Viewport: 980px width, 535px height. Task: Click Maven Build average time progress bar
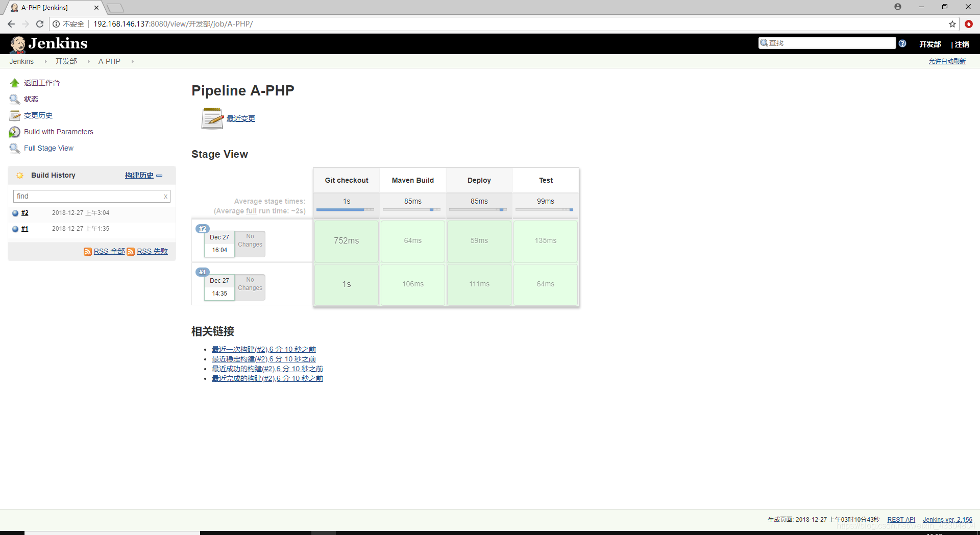pos(411,210)
